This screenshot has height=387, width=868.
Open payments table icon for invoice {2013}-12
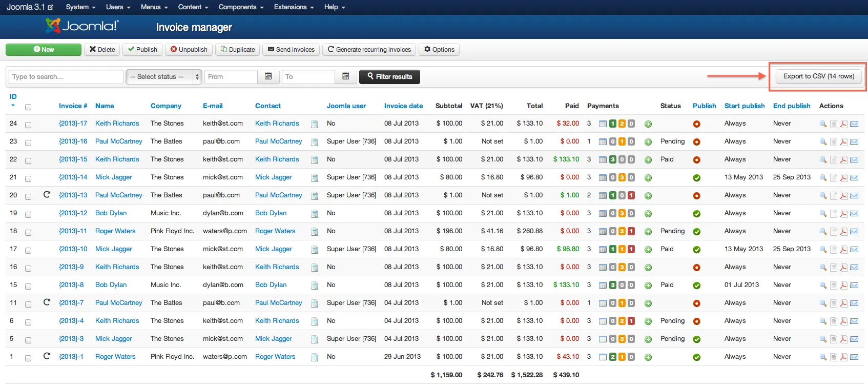[603, 214]
